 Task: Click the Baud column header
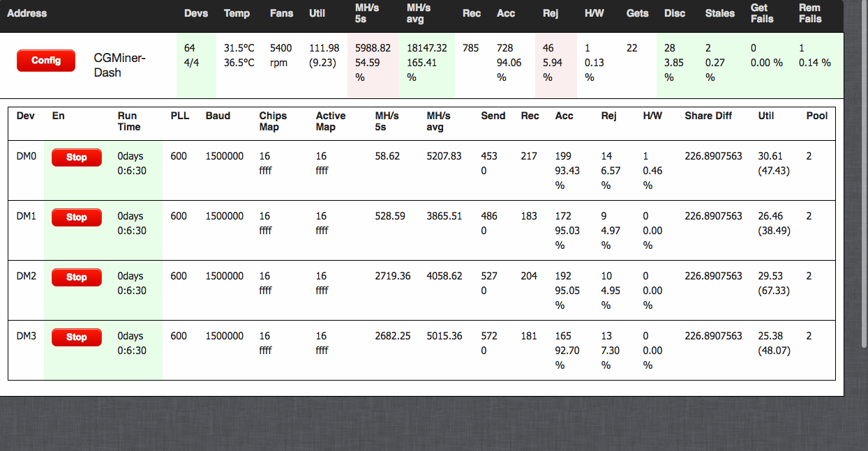click(x=218, y=116)
